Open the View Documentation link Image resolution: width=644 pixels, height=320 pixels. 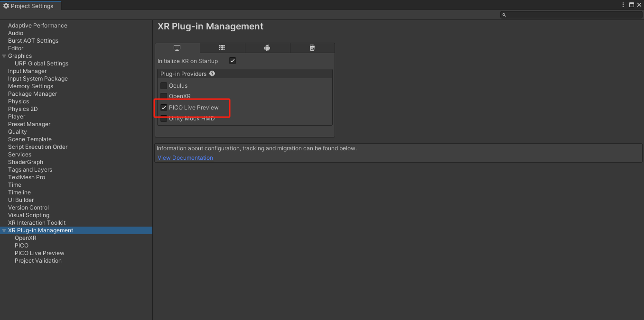click(x=185, y=158)
